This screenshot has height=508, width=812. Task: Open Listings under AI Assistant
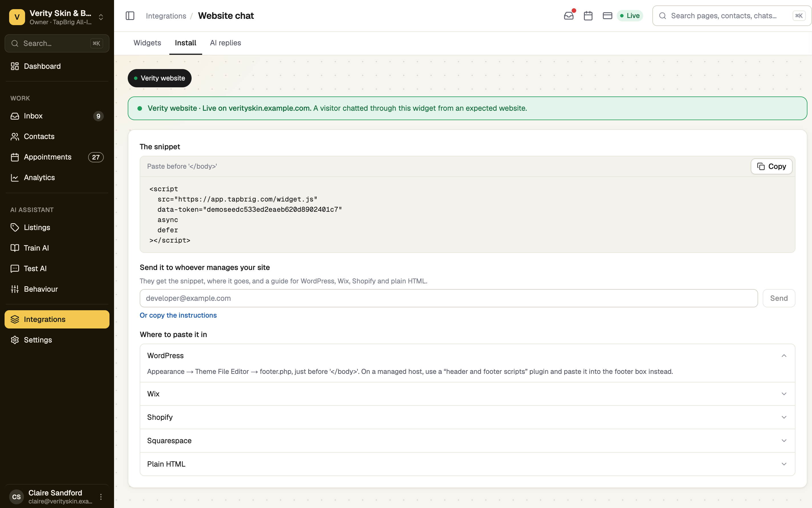click(57, 227)
